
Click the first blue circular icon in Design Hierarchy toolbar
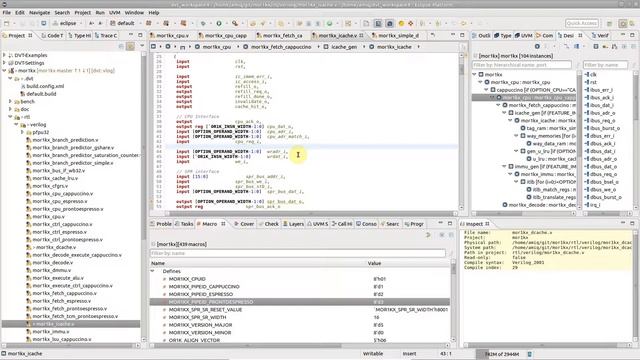[x=537, y=47]
